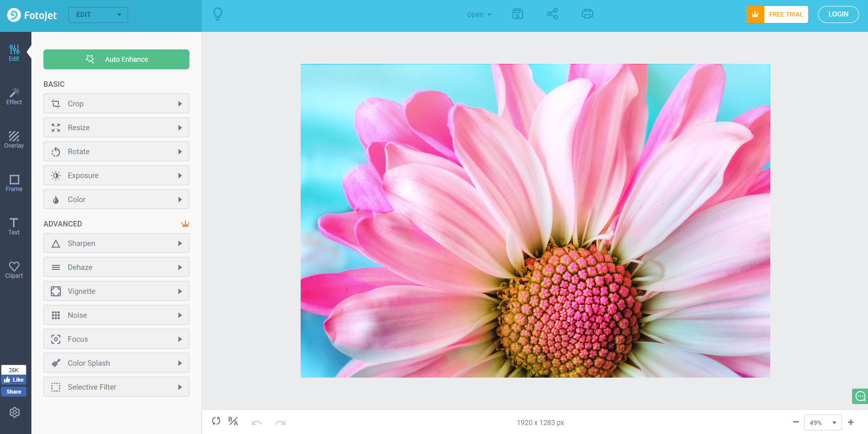The width and height of the screenshot is (868, 434).
Task: Click the share icon in the top bar
Action: click(x=552, y=14)
